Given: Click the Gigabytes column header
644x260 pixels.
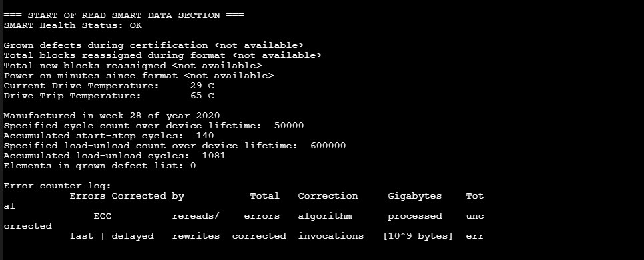Looking at the screenshot, I should 415,196.
